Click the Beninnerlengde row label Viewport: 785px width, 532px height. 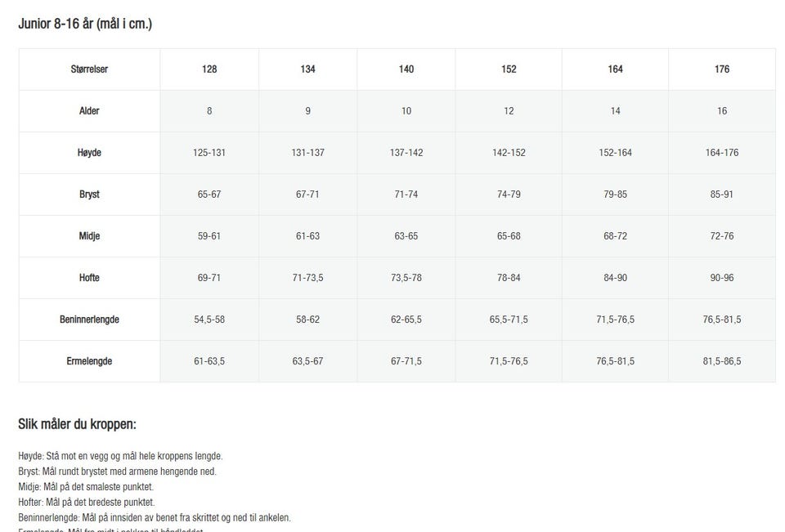click(x=89, y=320)
